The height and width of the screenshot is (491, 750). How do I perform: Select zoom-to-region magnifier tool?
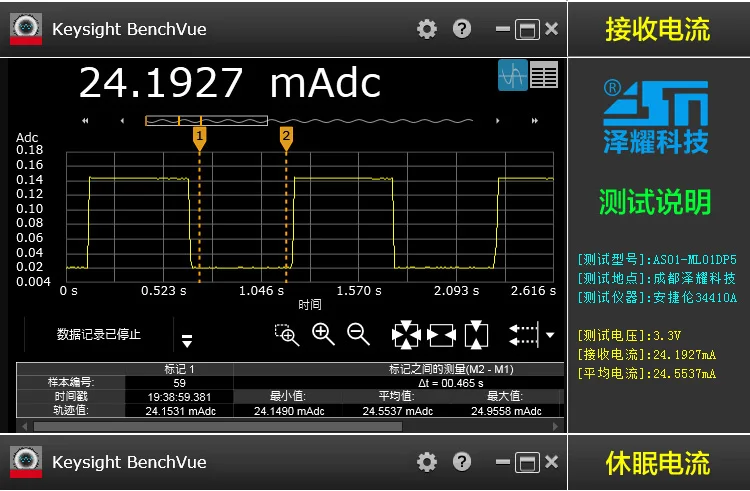(287, 335)
